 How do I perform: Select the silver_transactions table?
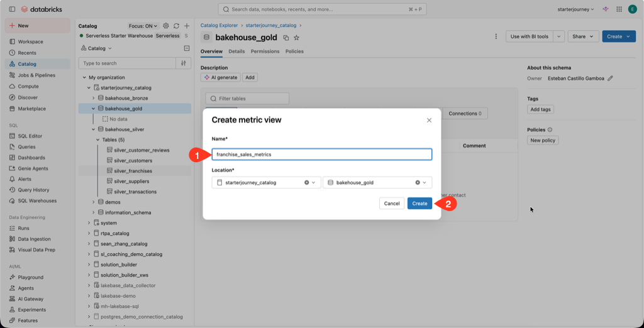click(135, 192)
